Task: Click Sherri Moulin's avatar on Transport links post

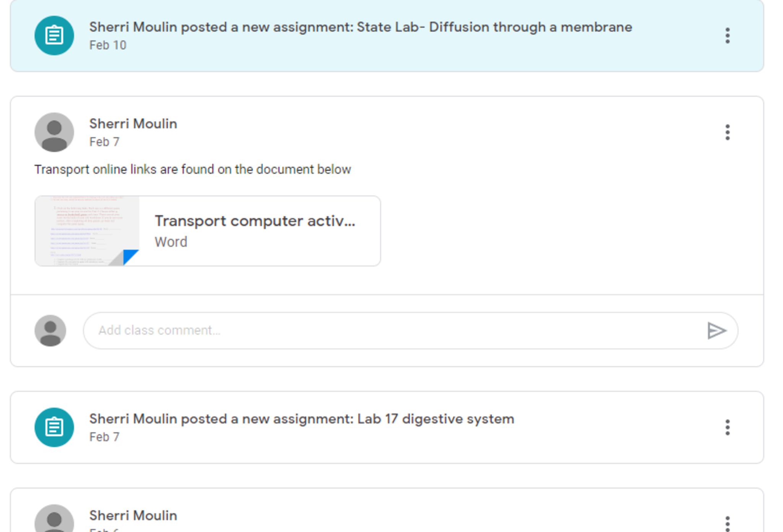Action: 54,132
